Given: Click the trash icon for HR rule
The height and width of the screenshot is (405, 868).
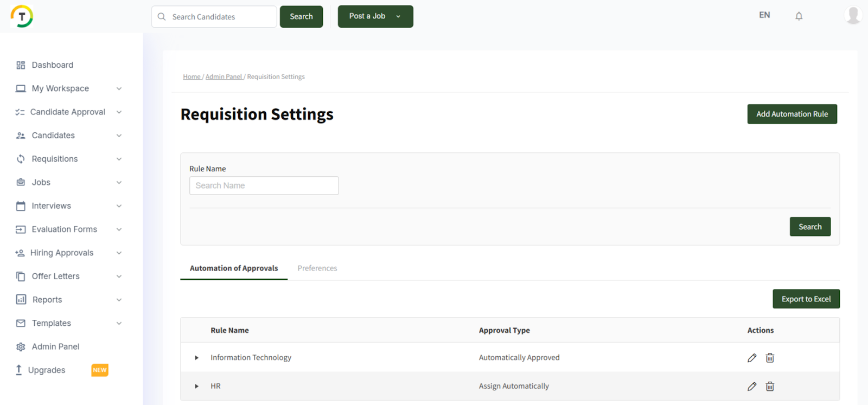Looking at the screenshot, I should [x=770, y=387].
